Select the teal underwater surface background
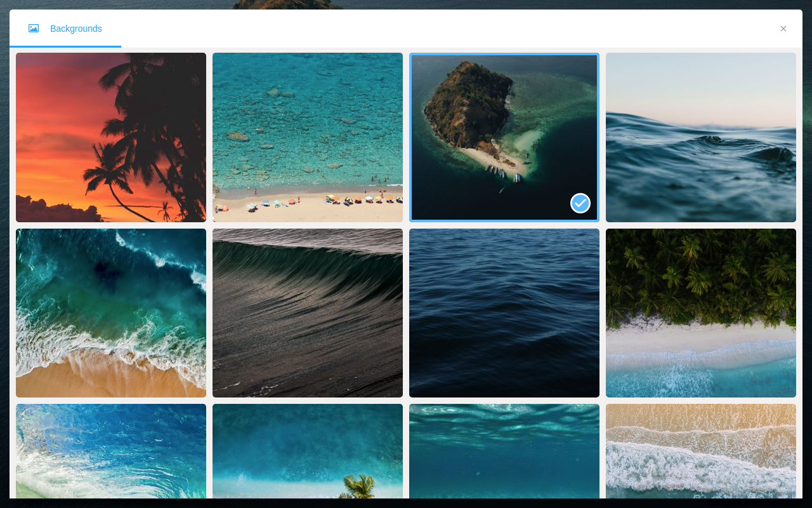 coord(504,451)
